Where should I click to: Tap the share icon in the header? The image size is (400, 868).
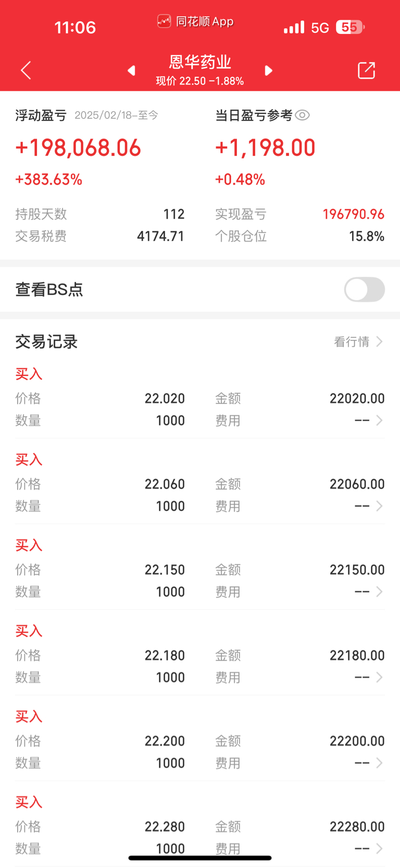pos(367,70)
